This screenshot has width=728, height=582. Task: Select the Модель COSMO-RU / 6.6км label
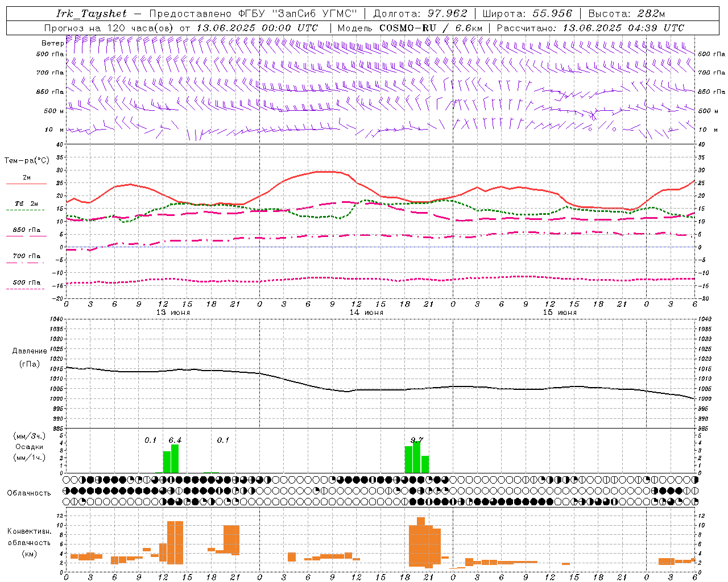[x=409, y=28]
